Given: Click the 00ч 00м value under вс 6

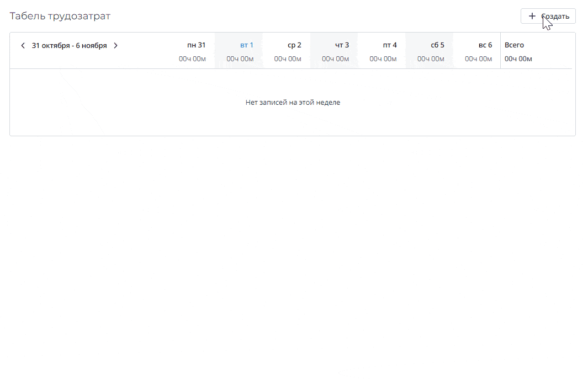Looking at the screenshot, I should (479, 59).
